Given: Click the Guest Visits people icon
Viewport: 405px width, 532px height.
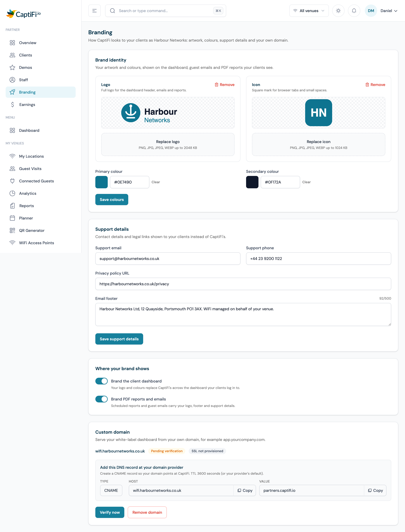Looking at the screenshot, I should pos(12,169).
